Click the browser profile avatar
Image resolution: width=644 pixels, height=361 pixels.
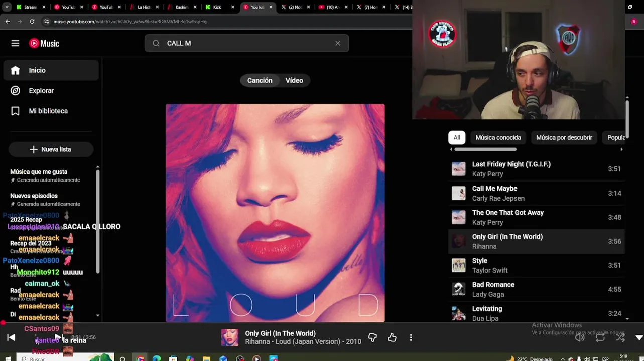(634, 21)
